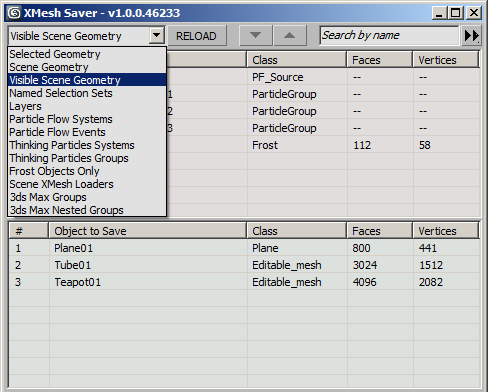The image size is (488, 392).
Task: Choose Scene Geometry option
Action: tap(87, 67)
